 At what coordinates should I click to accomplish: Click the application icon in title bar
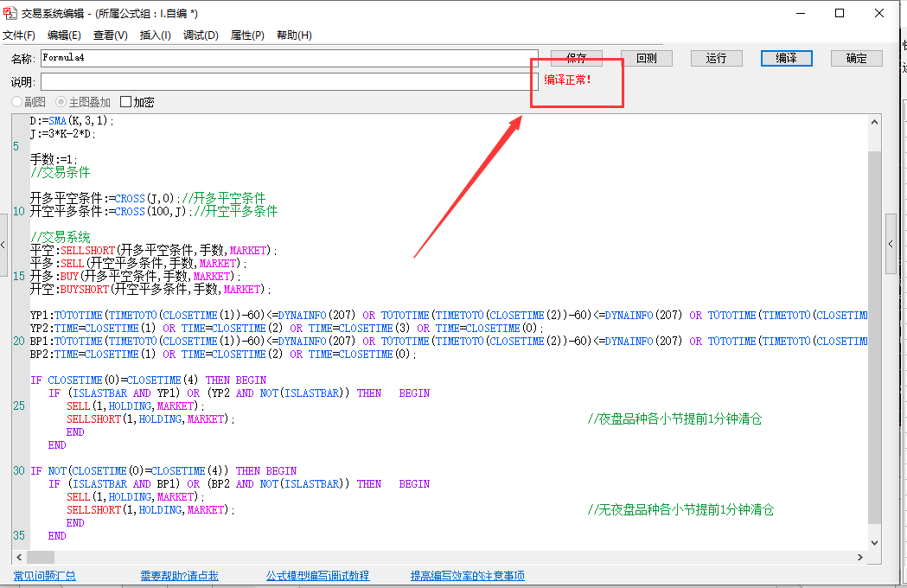point(10,13)
